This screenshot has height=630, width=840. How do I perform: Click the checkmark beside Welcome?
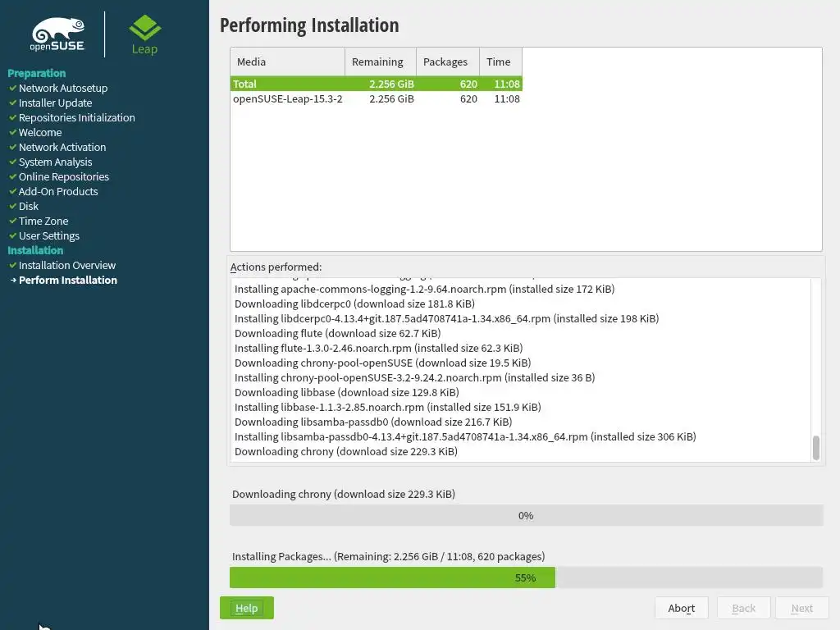[x=13, y=132]
